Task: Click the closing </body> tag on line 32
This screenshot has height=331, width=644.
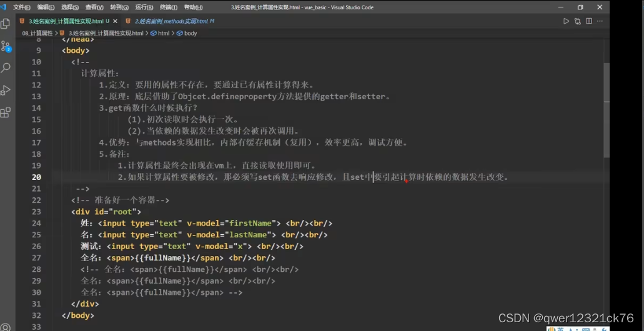Action: click(77, 315)
